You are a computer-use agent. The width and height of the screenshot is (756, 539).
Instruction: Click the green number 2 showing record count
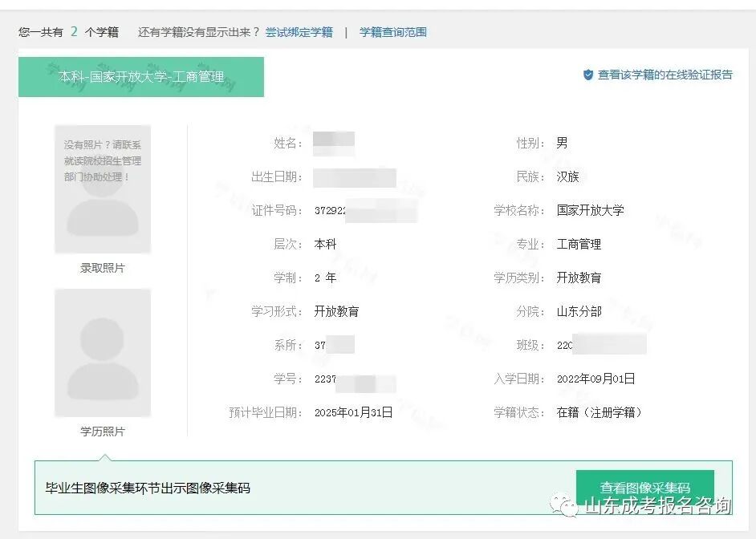(x=75, y=32)
